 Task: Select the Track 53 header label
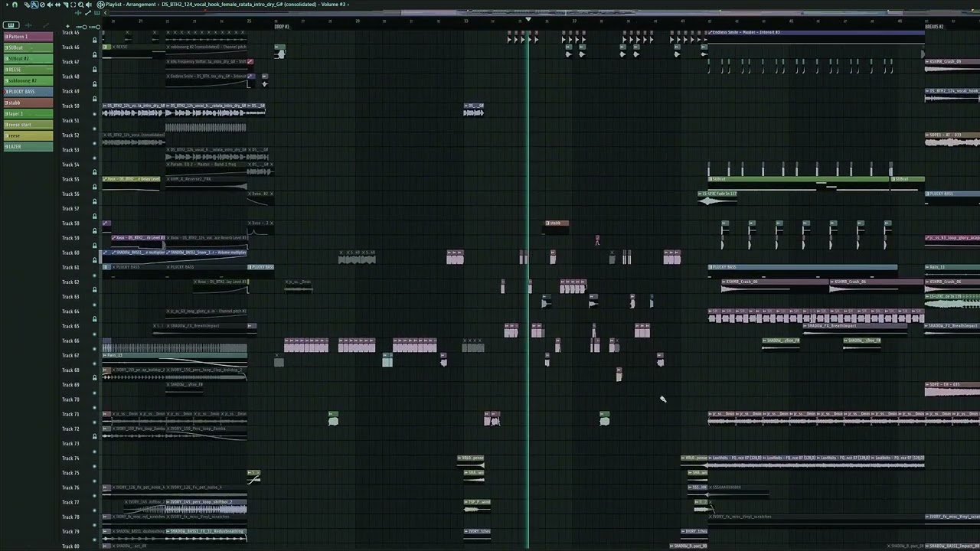70,150
